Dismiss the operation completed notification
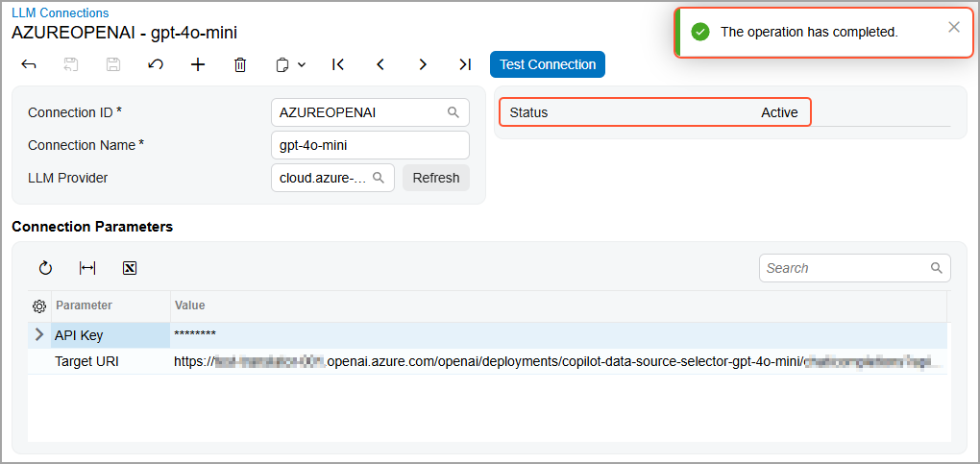The height and width of the screenshot is (464, 980). point(954,27)
